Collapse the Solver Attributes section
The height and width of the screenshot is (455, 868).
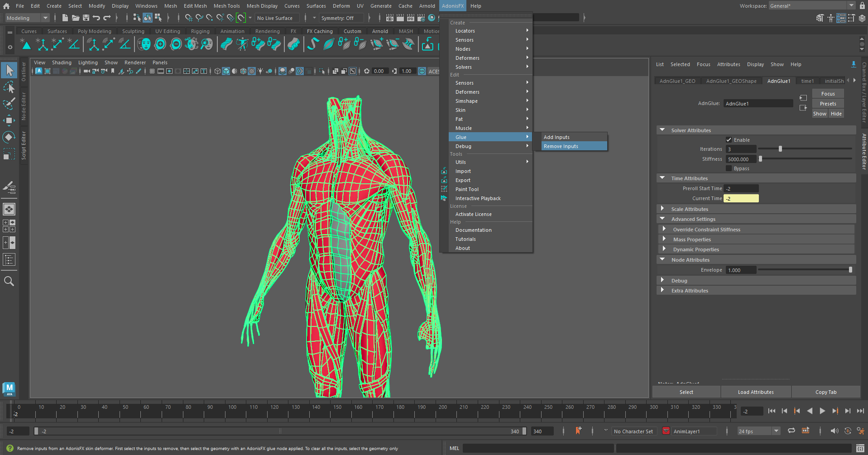click(x=662, y=130)
